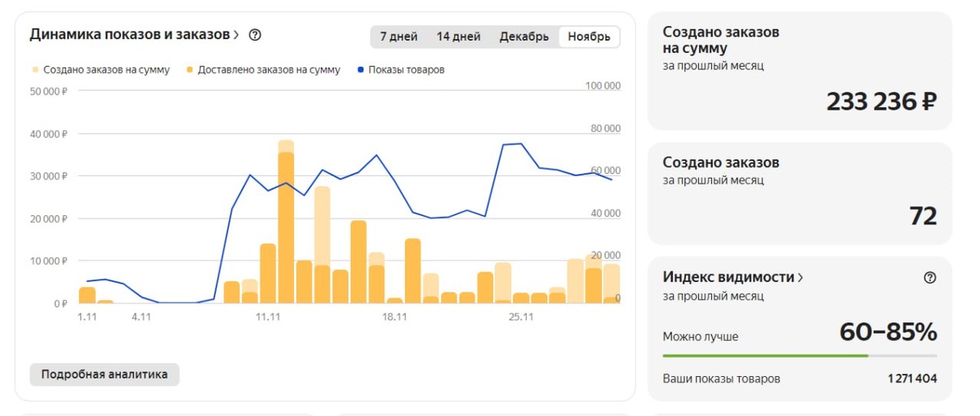Click the 100 000 right axis label
Image resolution: width=980 pixels, height=416 pixels.
[603, 86]
